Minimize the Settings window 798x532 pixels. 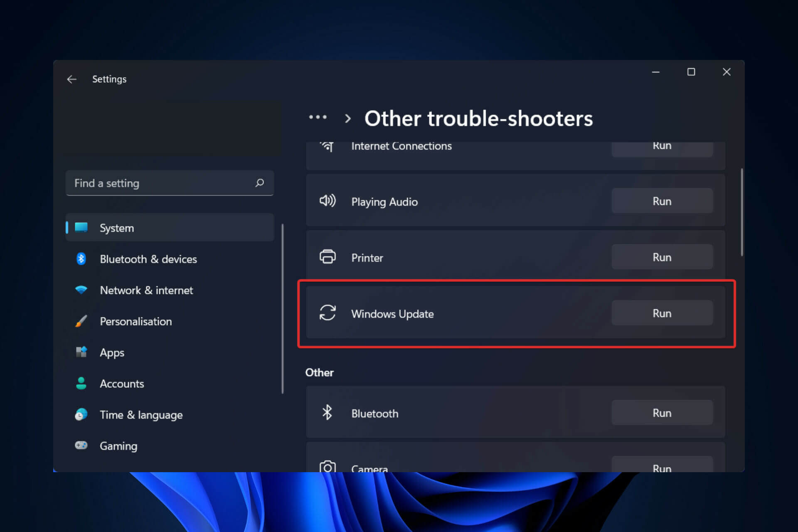click(x=656, y=72)
